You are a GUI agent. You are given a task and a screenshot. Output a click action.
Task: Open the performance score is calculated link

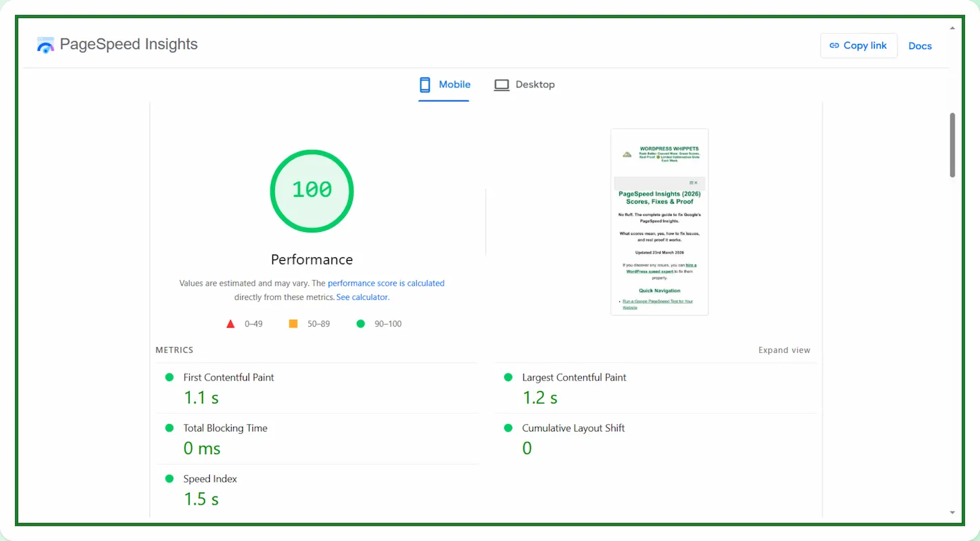tap(386, 283)
